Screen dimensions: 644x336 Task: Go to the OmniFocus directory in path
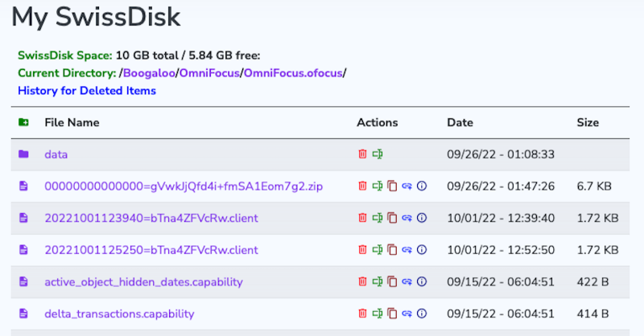pyautogui.click(x=209, y=73)
